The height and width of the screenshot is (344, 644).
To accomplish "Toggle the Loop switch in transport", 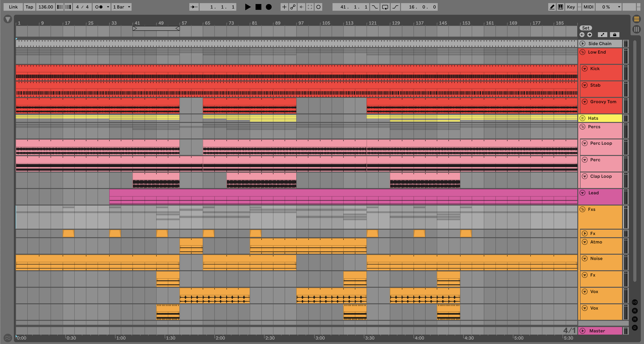I will (385, 7).
